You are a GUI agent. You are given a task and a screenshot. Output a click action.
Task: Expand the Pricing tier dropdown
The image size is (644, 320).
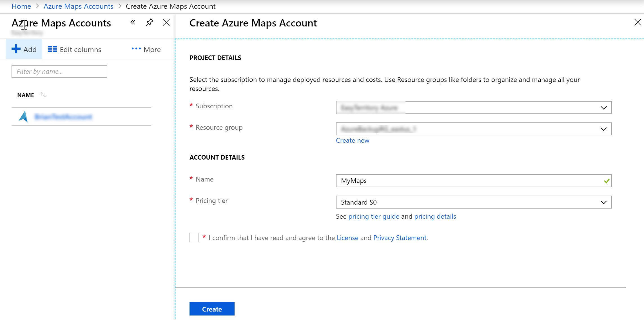coord(474,202)
